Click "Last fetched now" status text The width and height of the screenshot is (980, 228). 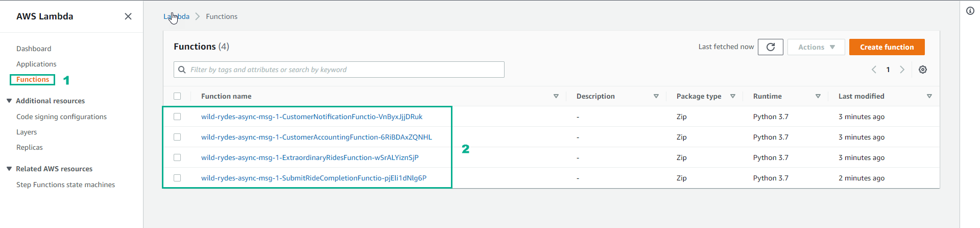point(726,47)
